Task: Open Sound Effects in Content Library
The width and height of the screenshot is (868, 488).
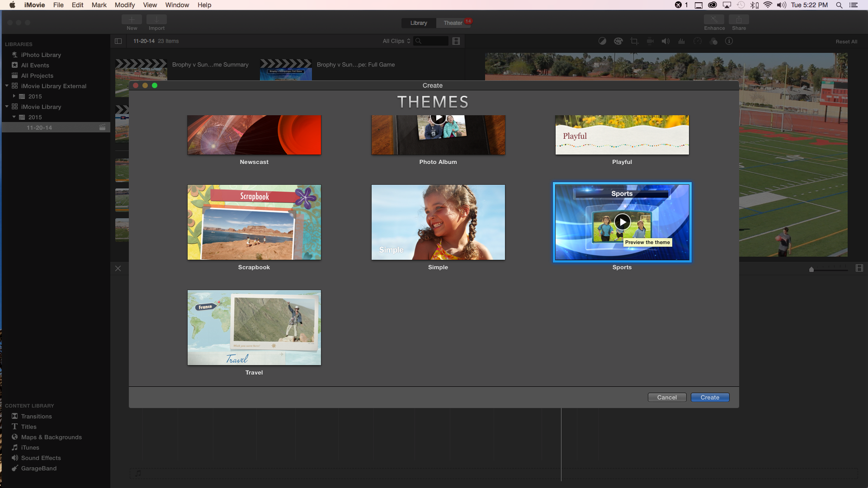Action: tap(41, 458)
